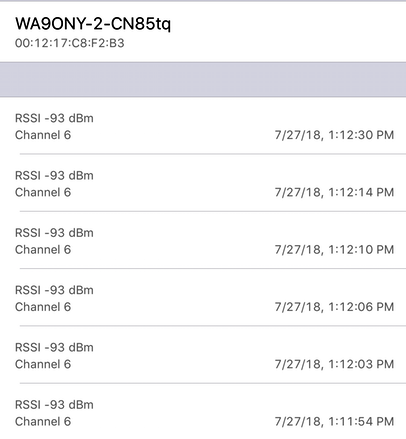Select the WA9ONY-2-CN85tq network title

pos(93,24)
